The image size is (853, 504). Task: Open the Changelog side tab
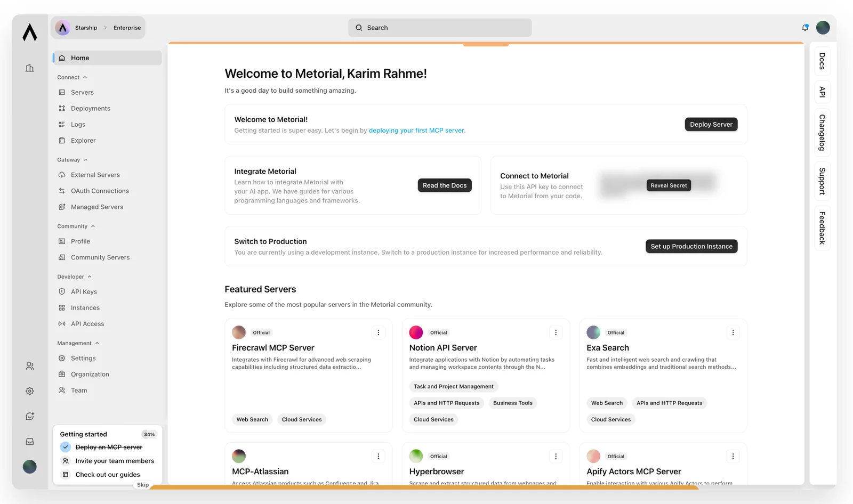(x=822, y=133)
